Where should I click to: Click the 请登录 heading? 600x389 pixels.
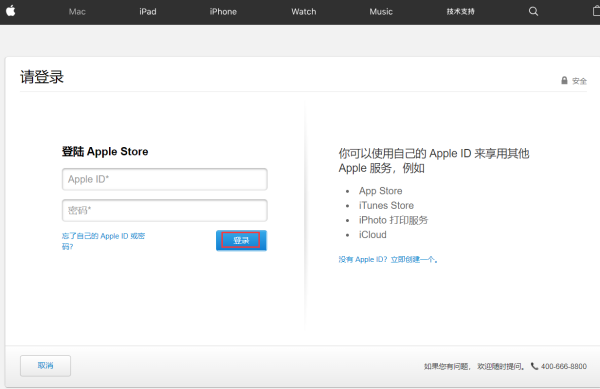tap(42, 77)
